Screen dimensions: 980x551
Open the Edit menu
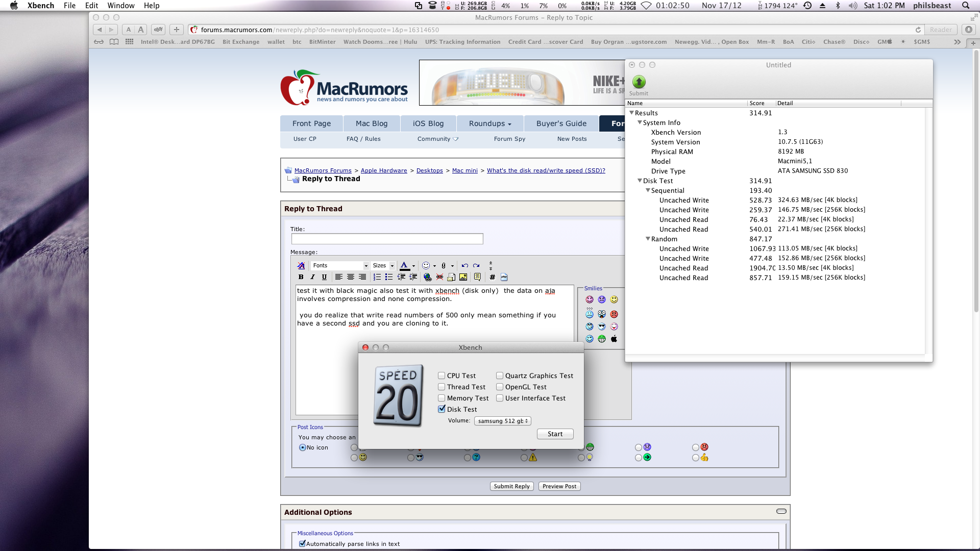point(91,6)
